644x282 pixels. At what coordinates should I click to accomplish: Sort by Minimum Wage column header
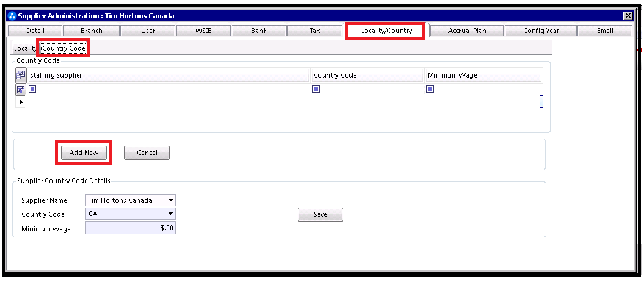[x=484, y=76]
